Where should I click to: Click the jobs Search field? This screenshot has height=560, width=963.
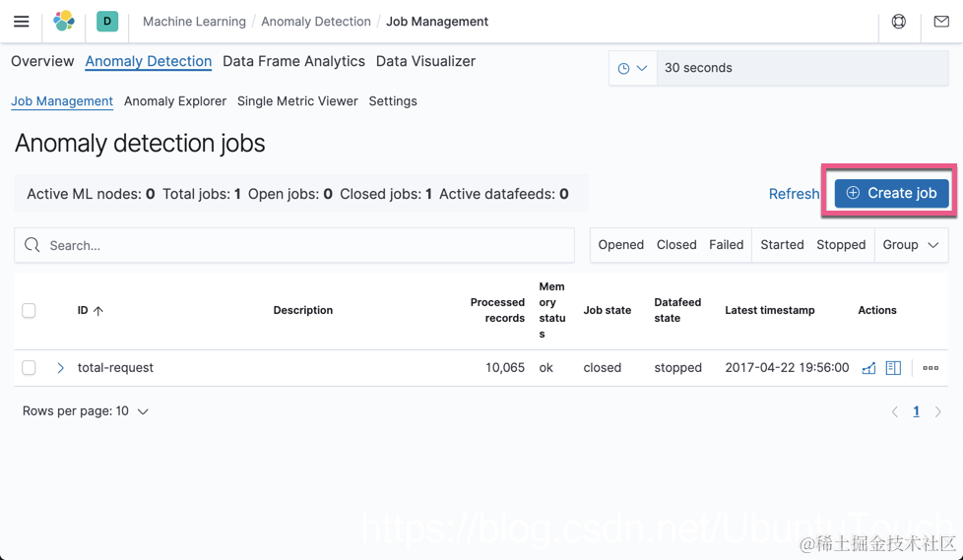(294, 245)
